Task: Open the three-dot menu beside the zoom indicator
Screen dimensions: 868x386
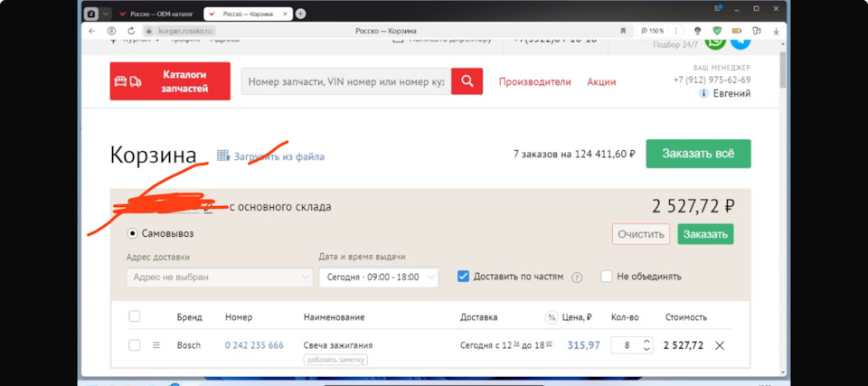Action: tap(675, 31)
